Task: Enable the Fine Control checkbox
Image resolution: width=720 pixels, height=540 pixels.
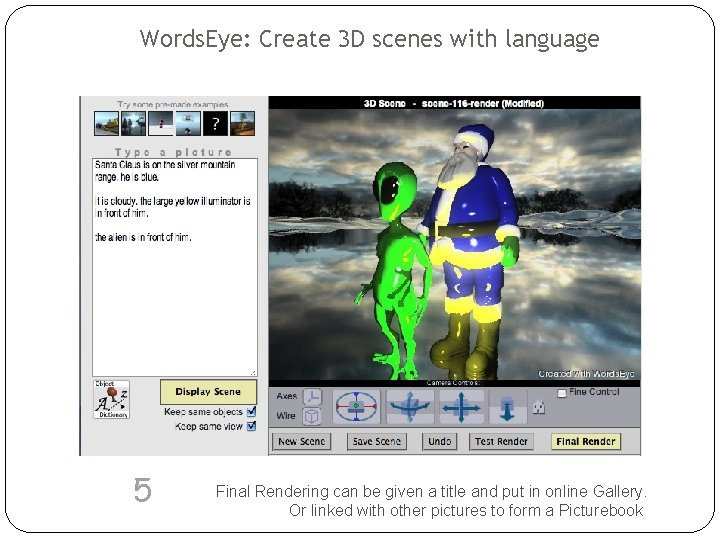Action: [562, 393]
